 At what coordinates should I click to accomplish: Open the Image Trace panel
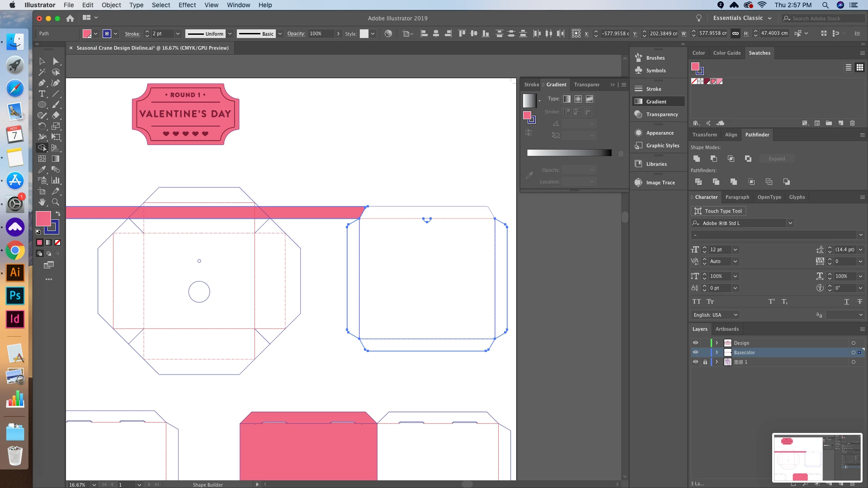(x=660, y=183)
